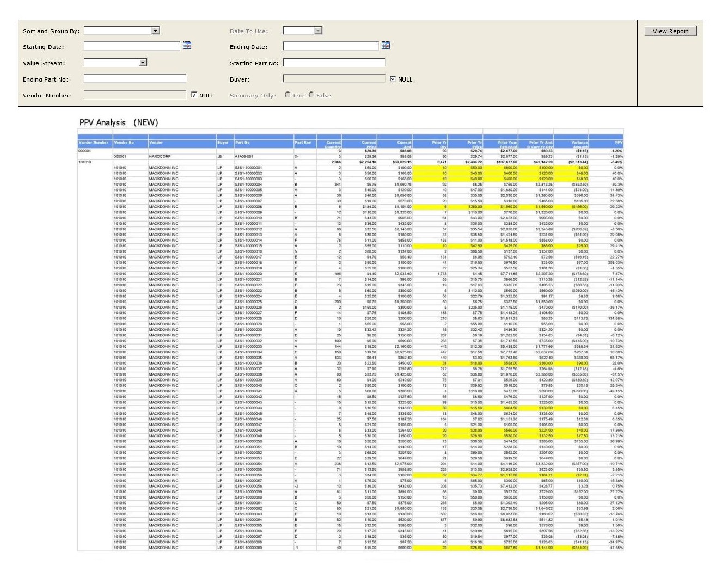Click part number SJS1-10000001
This screenshot has height=584, width=728.
[248, 168]
